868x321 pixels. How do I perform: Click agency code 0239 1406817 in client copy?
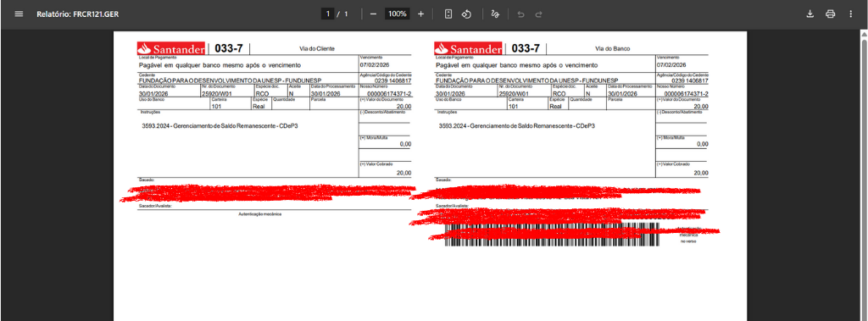tap(392, 80)
